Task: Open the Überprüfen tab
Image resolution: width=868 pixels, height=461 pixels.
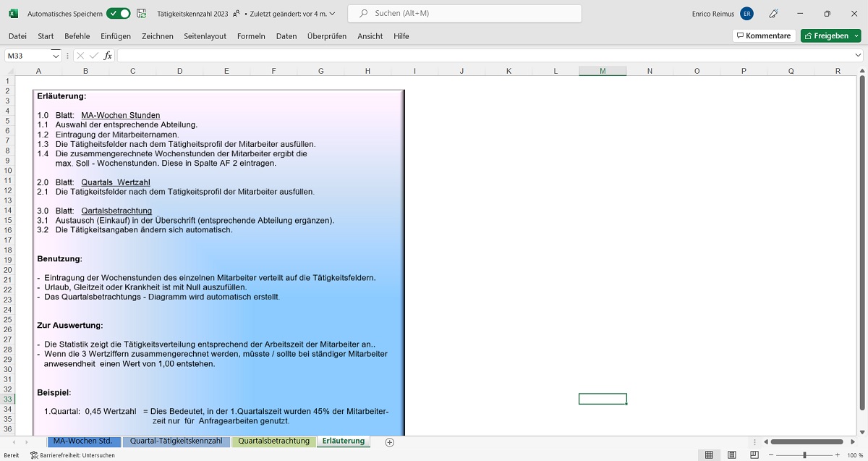Action: 327,36
